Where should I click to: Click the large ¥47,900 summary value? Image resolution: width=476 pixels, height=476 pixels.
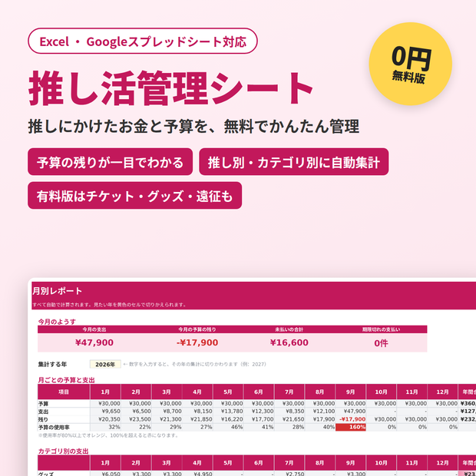(x=94, y=342)
